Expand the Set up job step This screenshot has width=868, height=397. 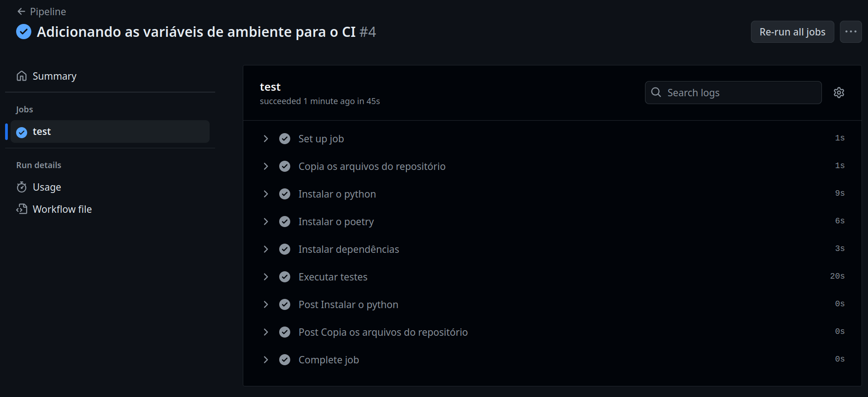(x=266, y=139)
